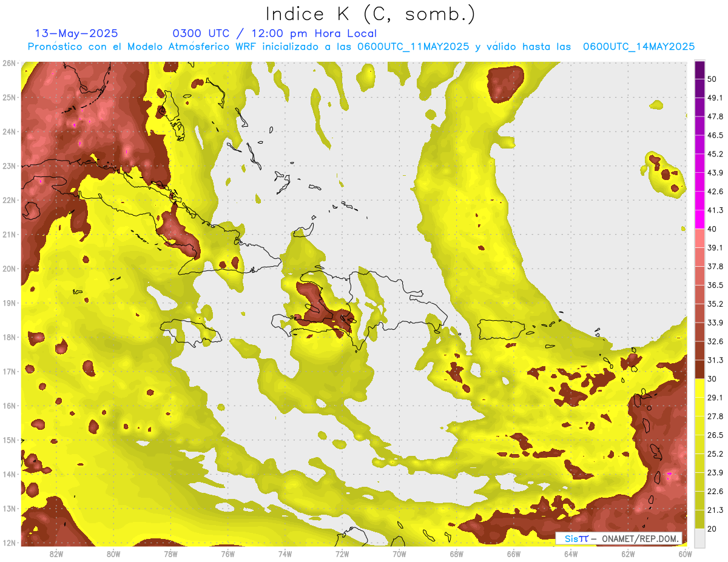The width and height of the screenshot is (728, 562).
Task: Click the "Indice K (C, somb.)" chart title
Action: click(371, 14)
